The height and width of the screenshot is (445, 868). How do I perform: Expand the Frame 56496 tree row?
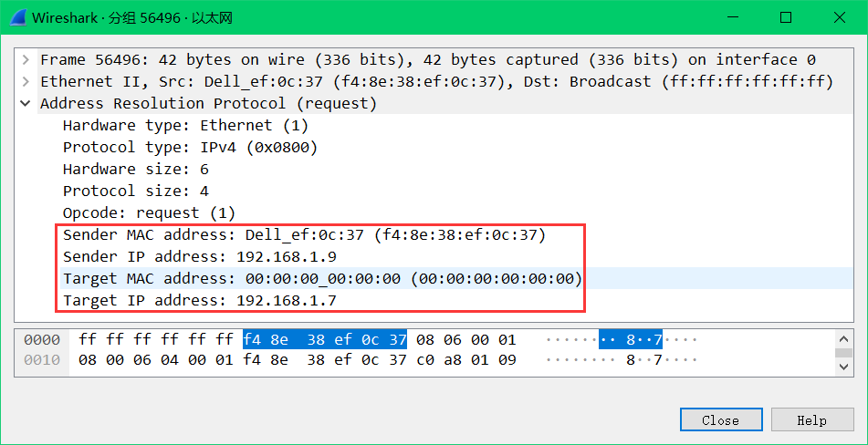pyautogui.click(x=26, y=59)
